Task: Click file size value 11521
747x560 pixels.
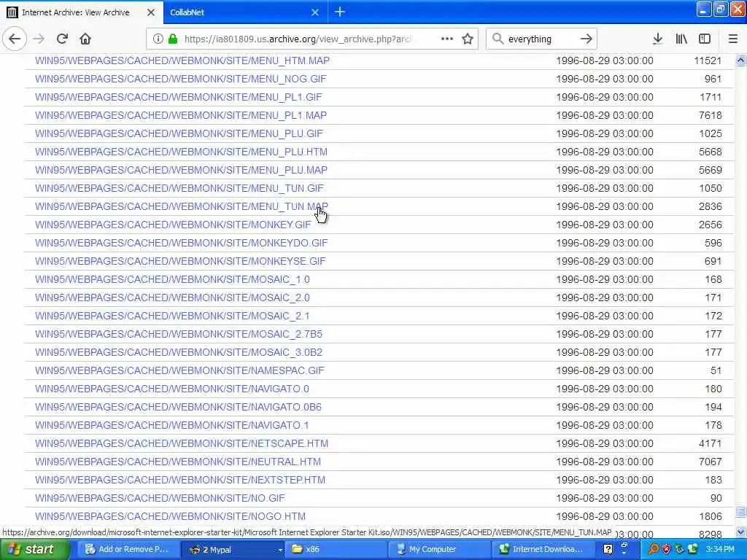Action: 708,61
